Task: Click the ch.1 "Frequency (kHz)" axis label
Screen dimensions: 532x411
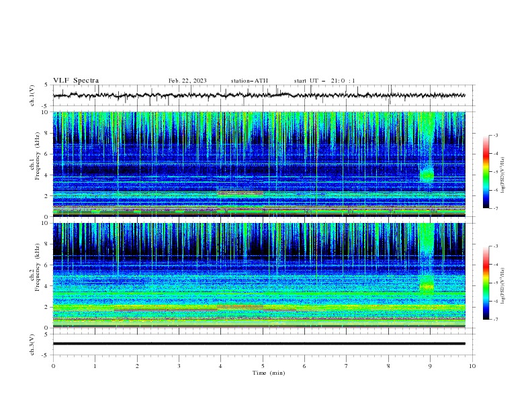Action: (x=37, y=156)
